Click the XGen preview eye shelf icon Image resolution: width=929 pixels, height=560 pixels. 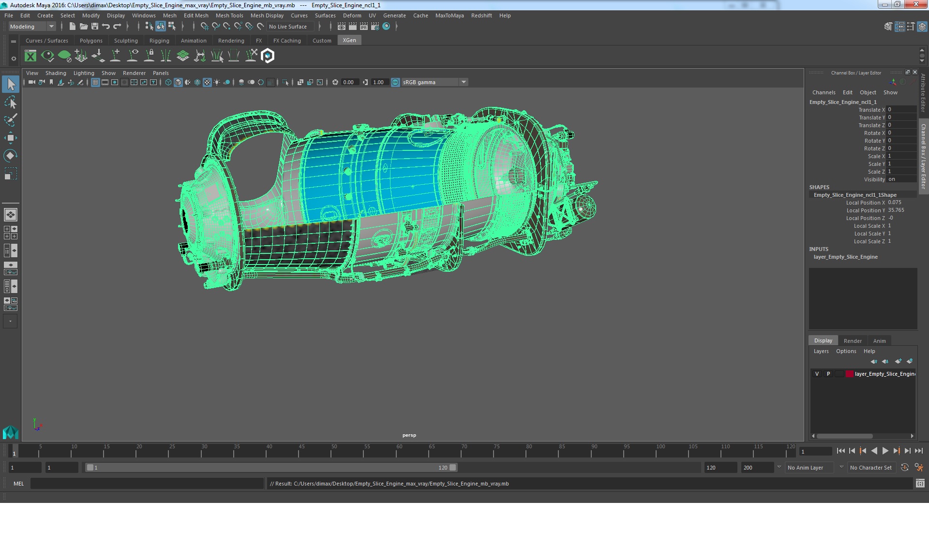pyautogui.click(x=47, y=56)
